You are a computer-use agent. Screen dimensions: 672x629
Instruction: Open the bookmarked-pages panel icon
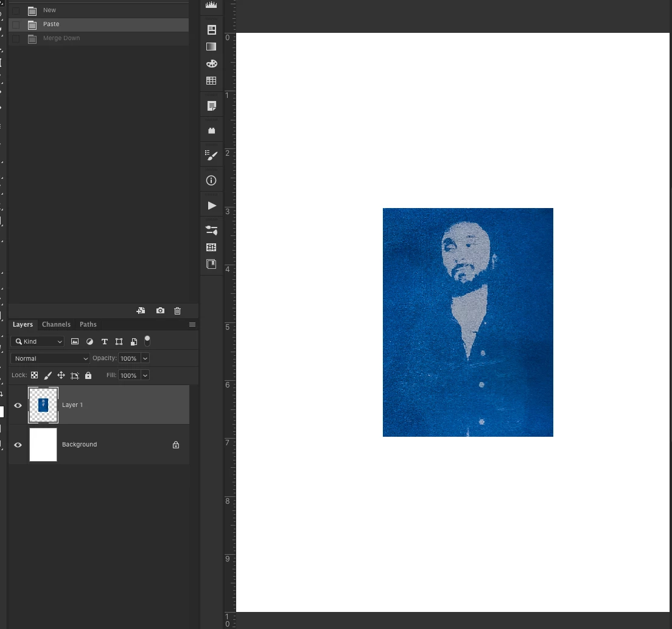coord(211,264)
